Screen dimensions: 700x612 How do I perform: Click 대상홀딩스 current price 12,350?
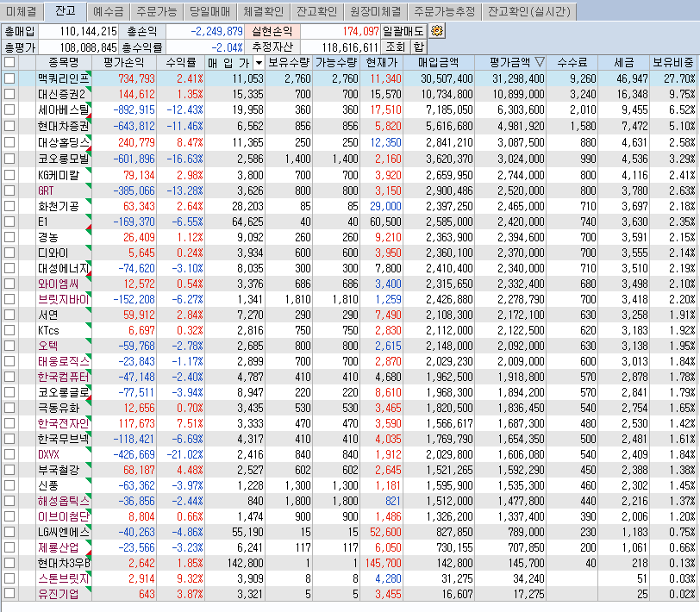385,143
